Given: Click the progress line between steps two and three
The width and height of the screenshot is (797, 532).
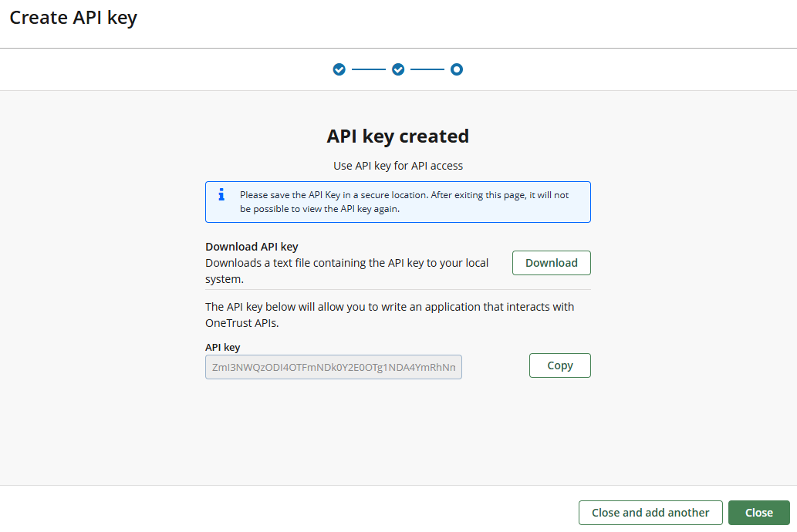Looking at the screenshot, I should point(427,69).
